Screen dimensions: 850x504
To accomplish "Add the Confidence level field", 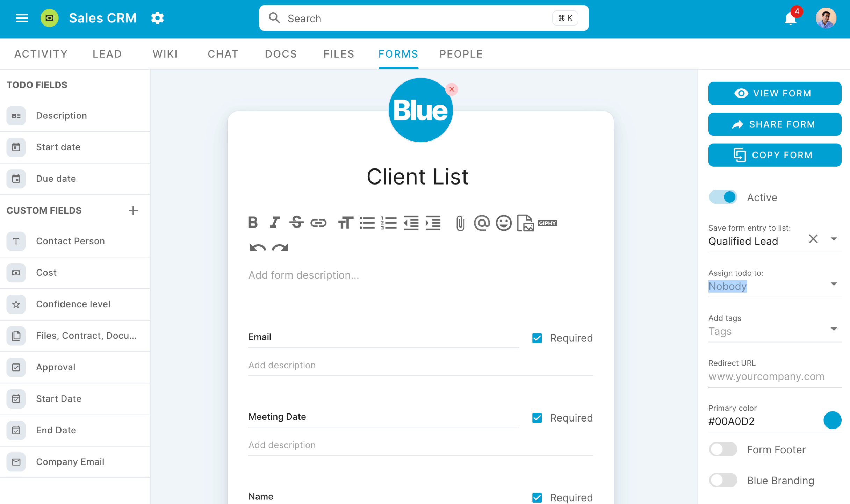I will [75, 304].
